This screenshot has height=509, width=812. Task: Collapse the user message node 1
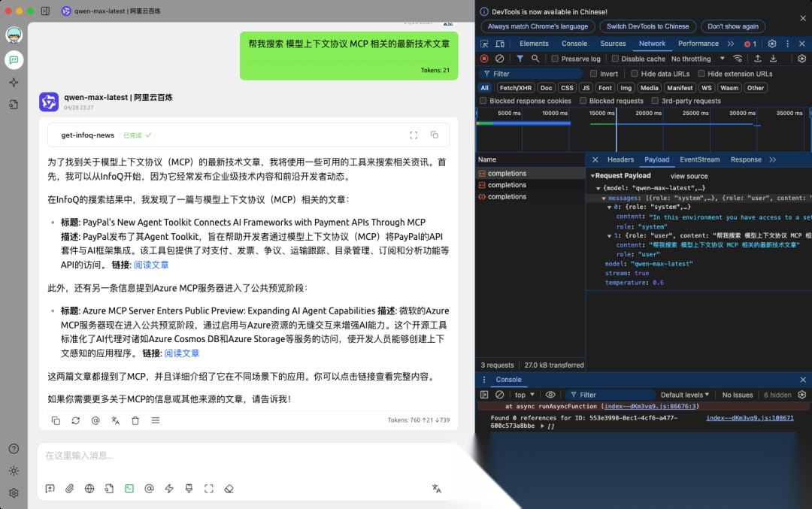coord(610,235)
